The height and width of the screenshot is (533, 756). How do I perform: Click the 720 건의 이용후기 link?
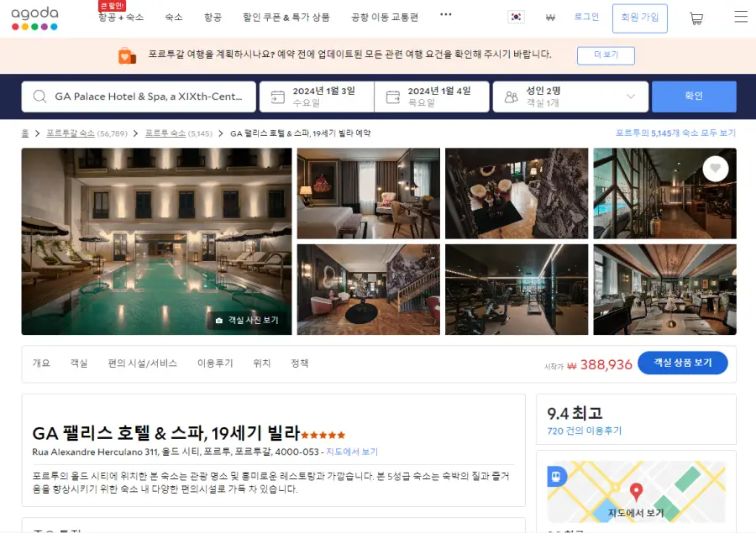click(x=585, y=431)
